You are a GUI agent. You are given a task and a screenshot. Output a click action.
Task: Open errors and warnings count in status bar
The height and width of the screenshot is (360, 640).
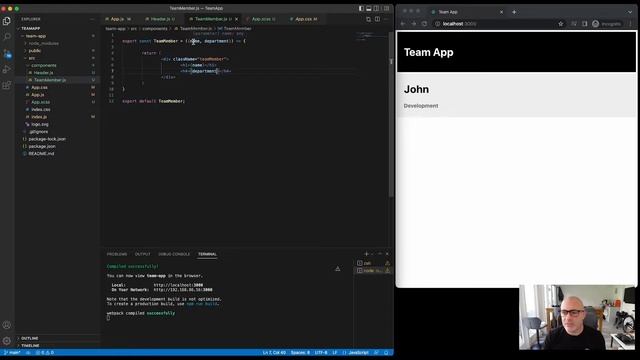[45, 353]
